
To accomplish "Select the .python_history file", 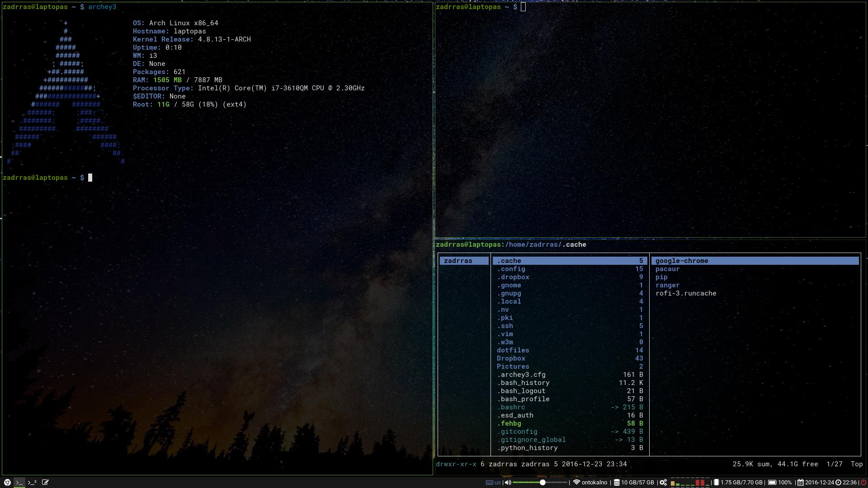I will tap(570, 448).
